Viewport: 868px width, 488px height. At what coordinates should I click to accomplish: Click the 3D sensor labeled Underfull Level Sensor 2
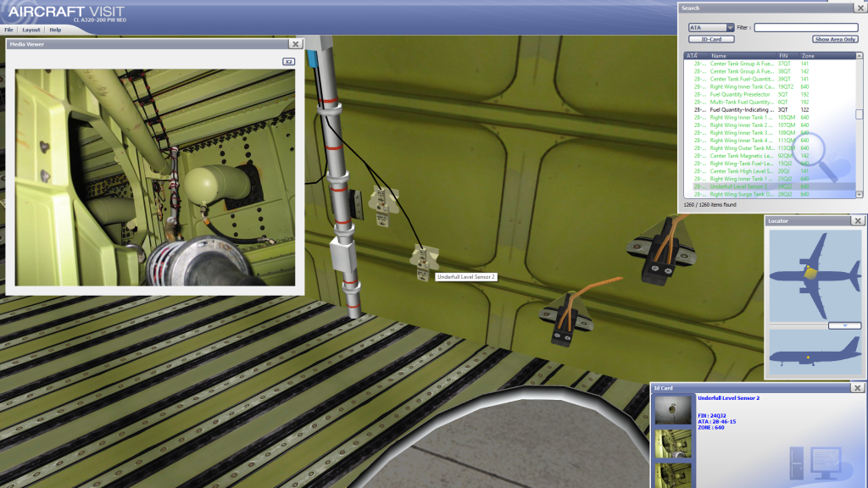[x=424, y=263]
